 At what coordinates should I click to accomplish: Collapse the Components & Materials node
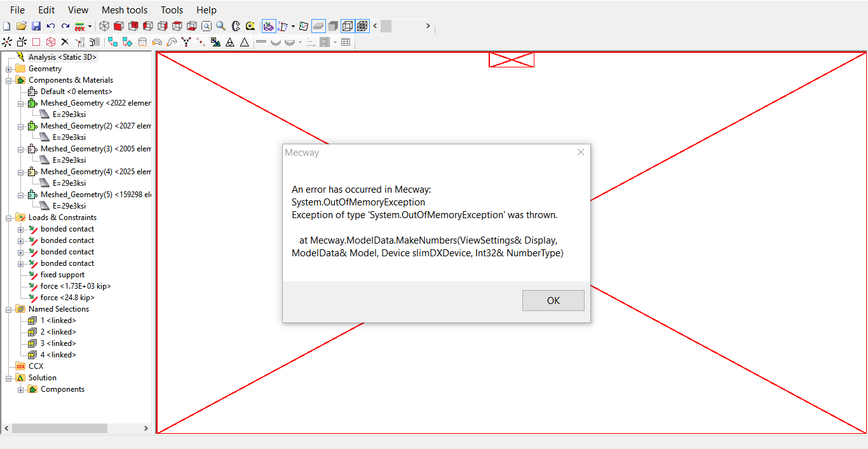point(9,80)
